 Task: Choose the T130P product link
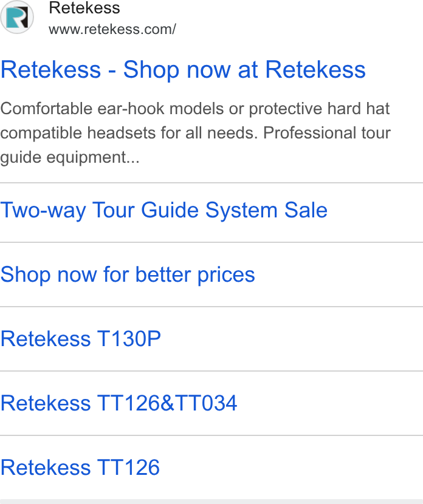pos(80,339)
